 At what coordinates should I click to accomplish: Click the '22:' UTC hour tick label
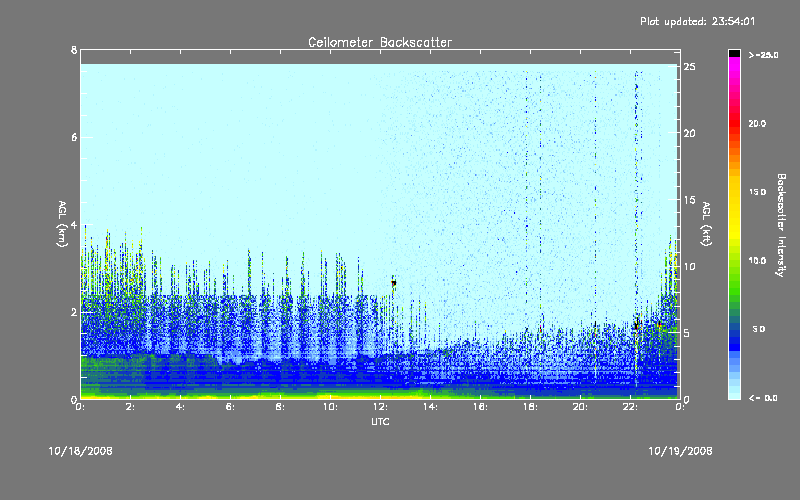pos(630,407)
